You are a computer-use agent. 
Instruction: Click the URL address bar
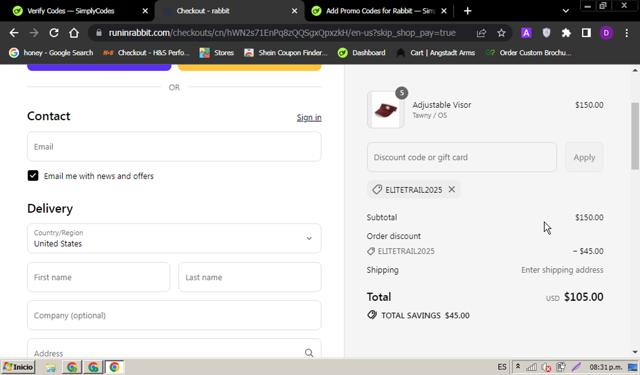[x=282, y=33]
